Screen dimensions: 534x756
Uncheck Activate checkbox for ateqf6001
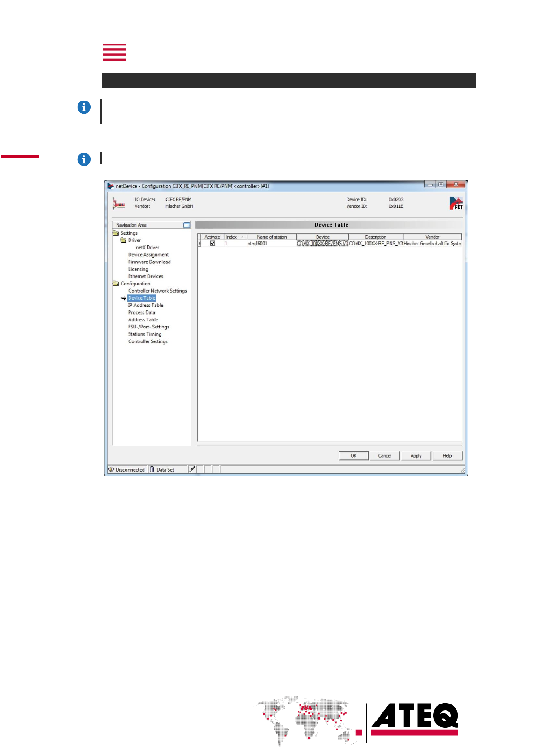(213, 243)
